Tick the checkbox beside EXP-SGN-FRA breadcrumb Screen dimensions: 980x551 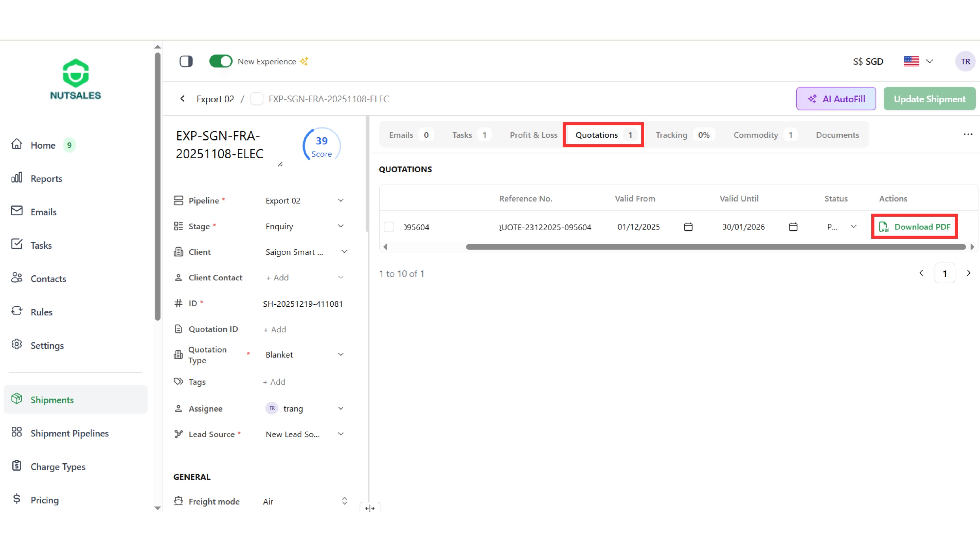pos(257,99)
